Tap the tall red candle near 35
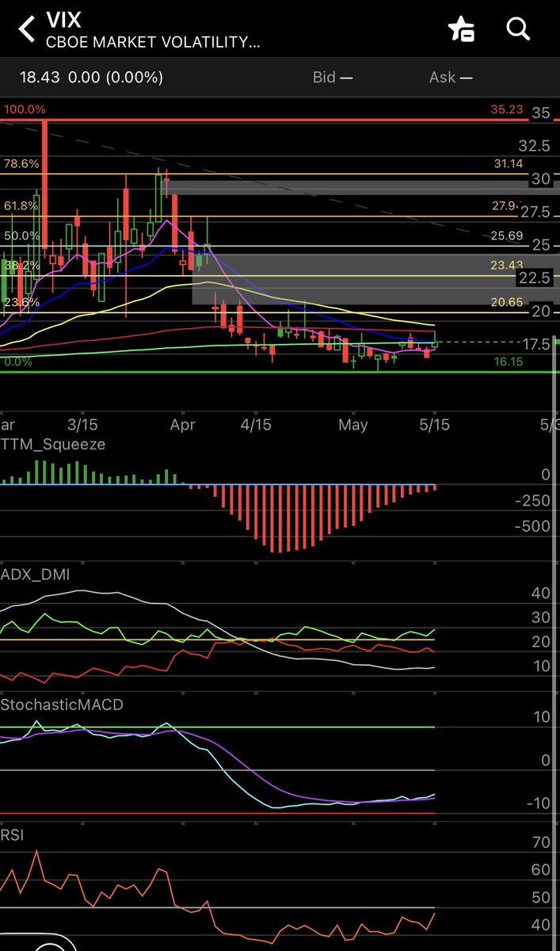The height and width of the screenshot is (951, 560). [x=46, y=190]
